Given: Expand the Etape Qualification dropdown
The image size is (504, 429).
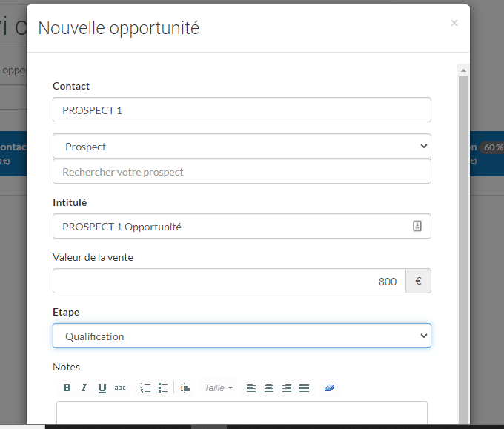Looking at the screenshot, I should 242,336.
